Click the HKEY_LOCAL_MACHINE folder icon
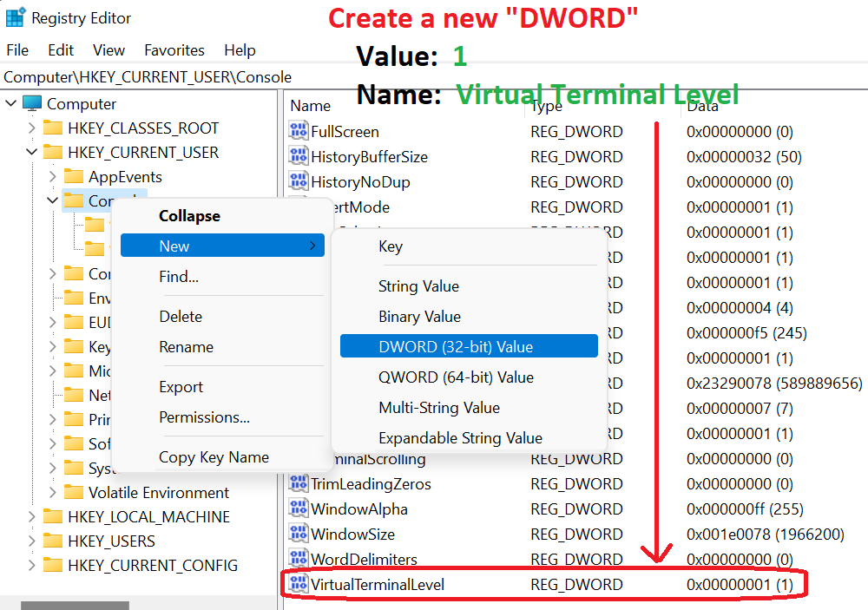Screen dimensions: 868x610 (x=53, y=516)
